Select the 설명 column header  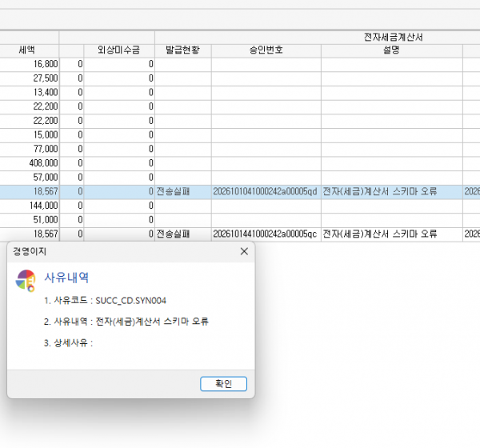coord(392,50)
